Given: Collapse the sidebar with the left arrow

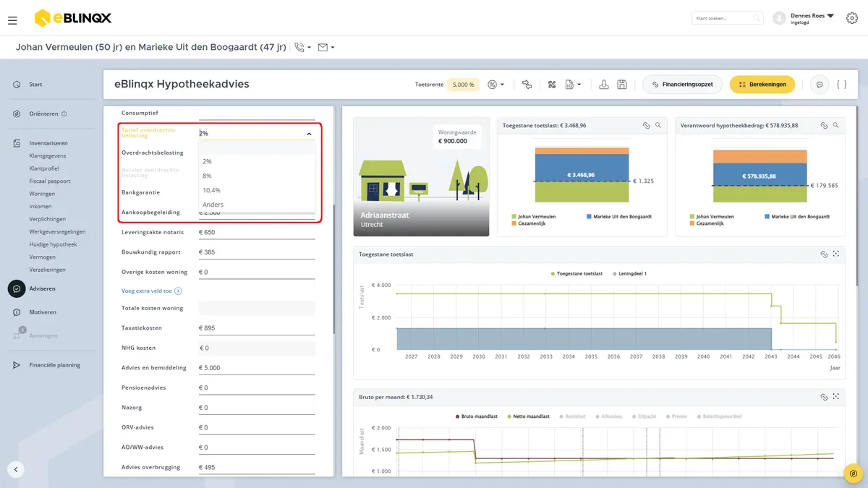Looking at the screenshot, I should click(16, 469).
